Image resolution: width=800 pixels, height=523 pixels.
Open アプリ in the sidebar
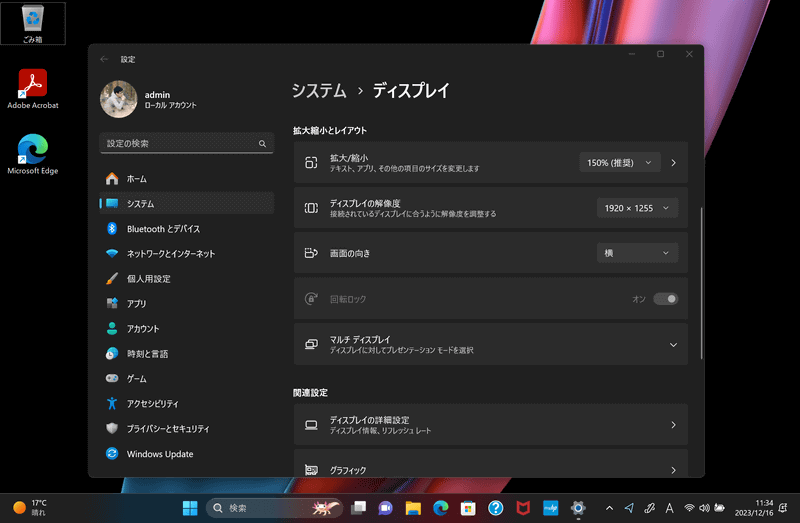point(187,304)
